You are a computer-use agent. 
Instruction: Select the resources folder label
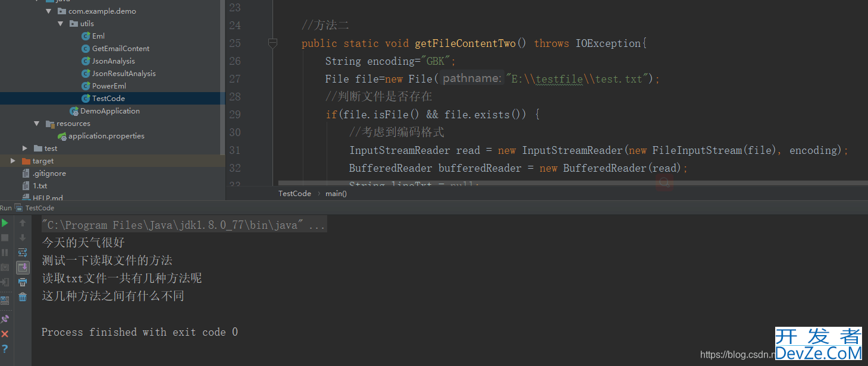pyautogui.click(x=73, y=124)
